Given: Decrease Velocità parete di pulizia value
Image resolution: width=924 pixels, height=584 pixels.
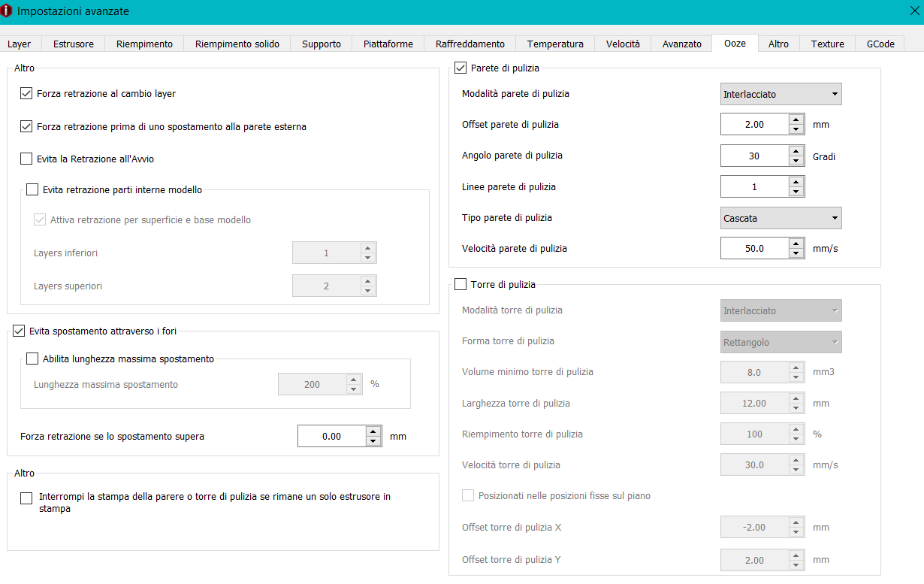Looking at the screenshot, I should coord(796,253).
